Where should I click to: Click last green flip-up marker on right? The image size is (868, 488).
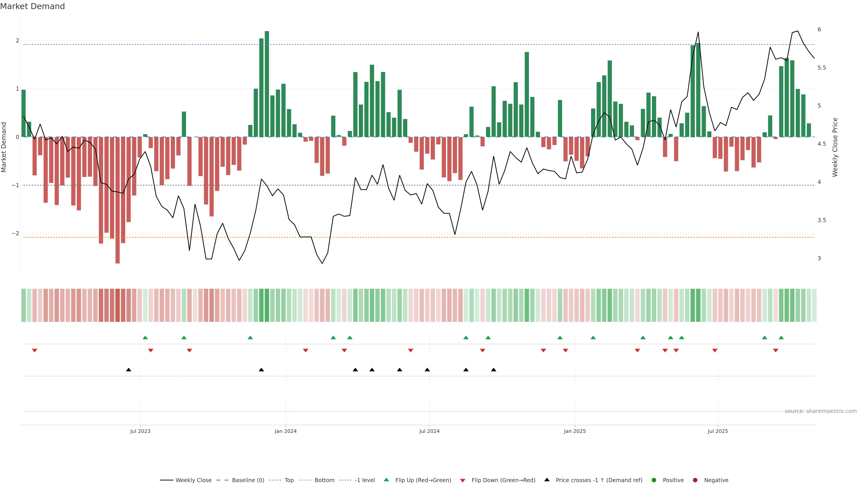point(781,338)
